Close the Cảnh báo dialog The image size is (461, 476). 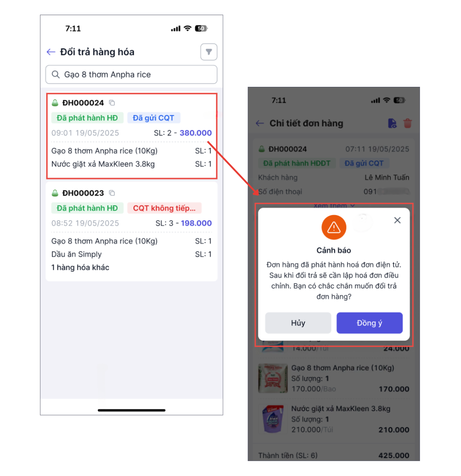[x=397, y=220]
